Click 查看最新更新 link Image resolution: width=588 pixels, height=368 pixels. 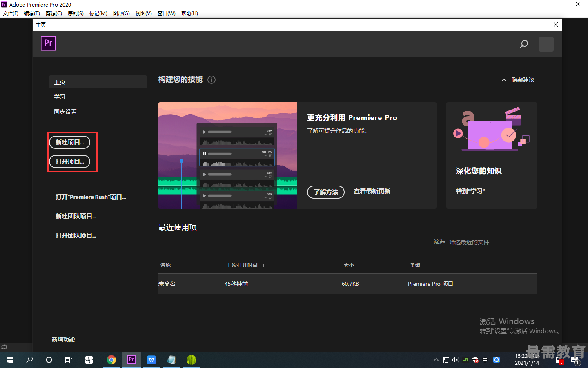pyautogui.click(x=372, y=191)
